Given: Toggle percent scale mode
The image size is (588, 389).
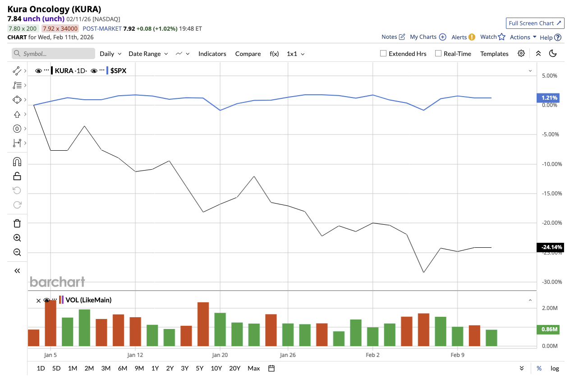Looking at the screenshot, I should coord(539,368).
